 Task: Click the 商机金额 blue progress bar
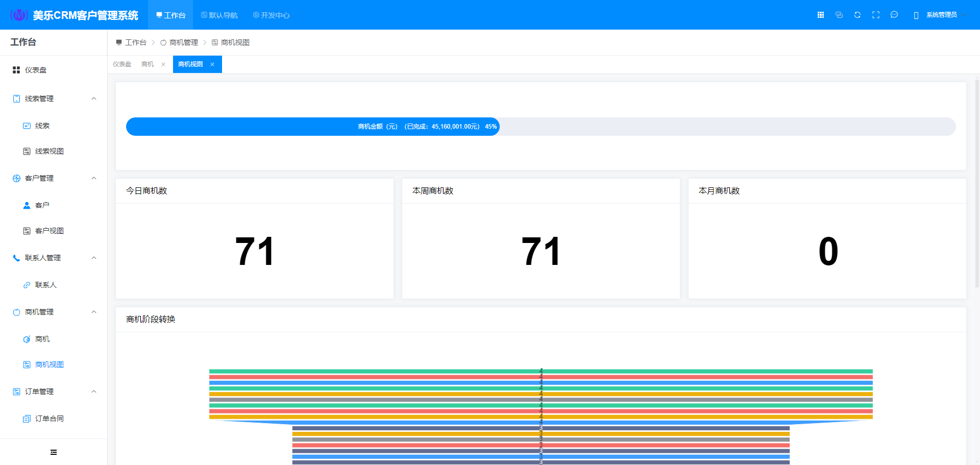312,127
